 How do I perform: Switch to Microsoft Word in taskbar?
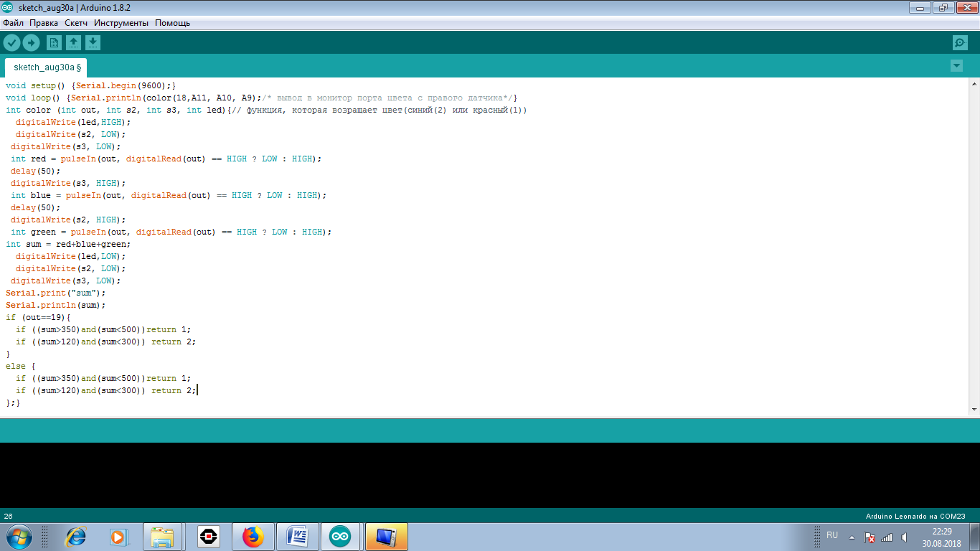point(297,537)
